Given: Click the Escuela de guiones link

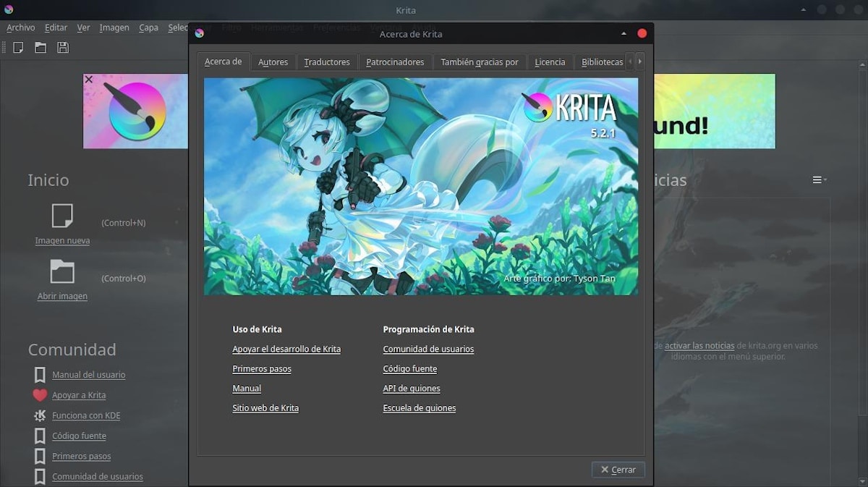Looking at the screenshot, I should click(420, 408).
